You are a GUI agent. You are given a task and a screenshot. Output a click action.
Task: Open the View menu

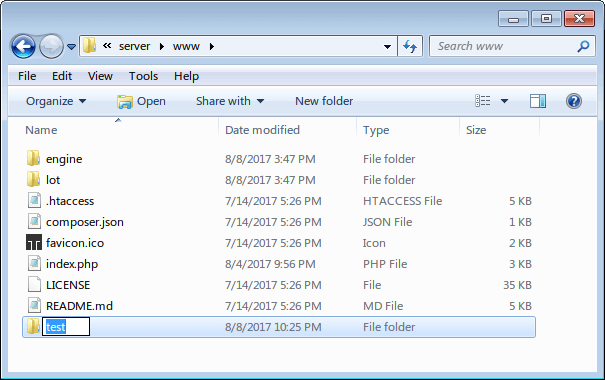[100, 76]
